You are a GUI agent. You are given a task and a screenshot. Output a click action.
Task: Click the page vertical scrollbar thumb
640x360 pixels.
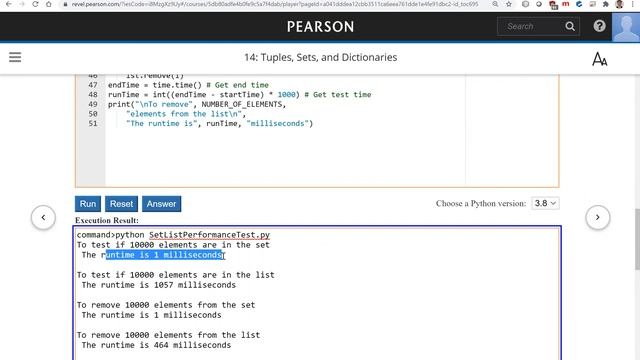point(637,239)
